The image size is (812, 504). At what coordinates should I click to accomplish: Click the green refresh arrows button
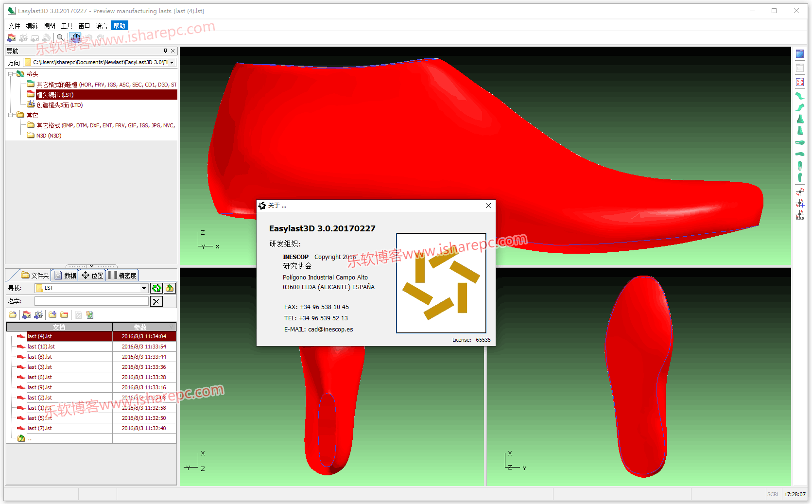(x=156, y=288)
